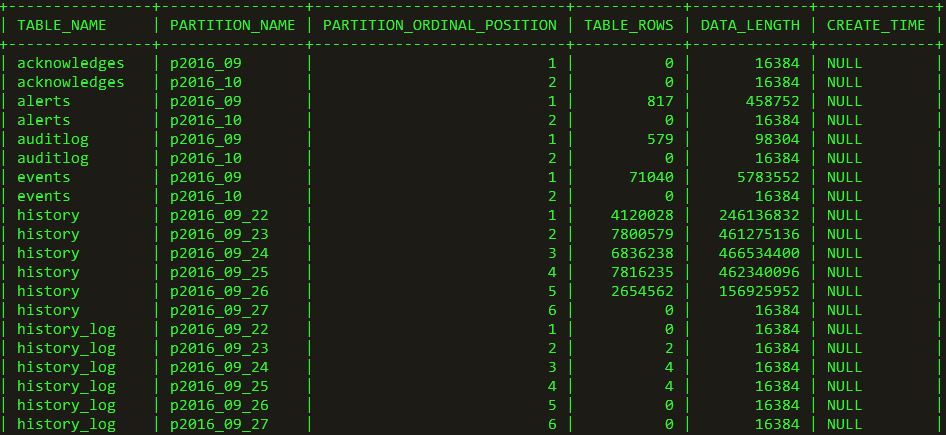The width and height of the screenshot is (946, 435).
Task: Click history_log partition p2016_09_22
Action: tap(220, 329)
